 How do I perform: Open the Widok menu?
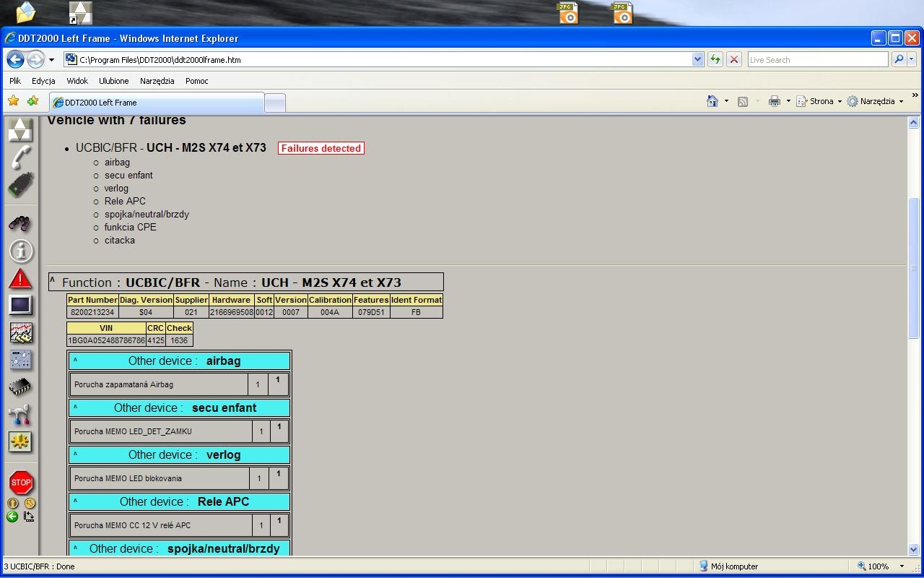pyautogui.click(x=77, y=81)
